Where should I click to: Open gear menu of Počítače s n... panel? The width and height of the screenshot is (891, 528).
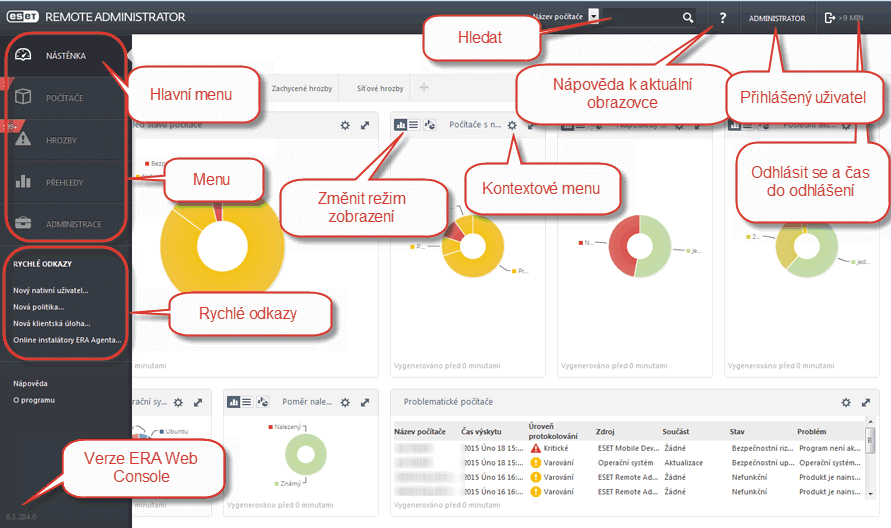coord(512,125)
